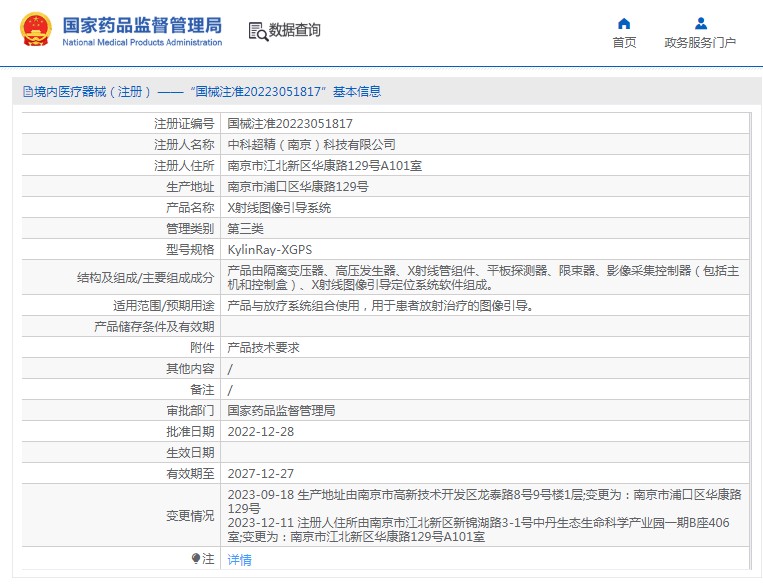Click the 有效期至 row label
This screenshot has height=588, width=763.
pos(190,474)
